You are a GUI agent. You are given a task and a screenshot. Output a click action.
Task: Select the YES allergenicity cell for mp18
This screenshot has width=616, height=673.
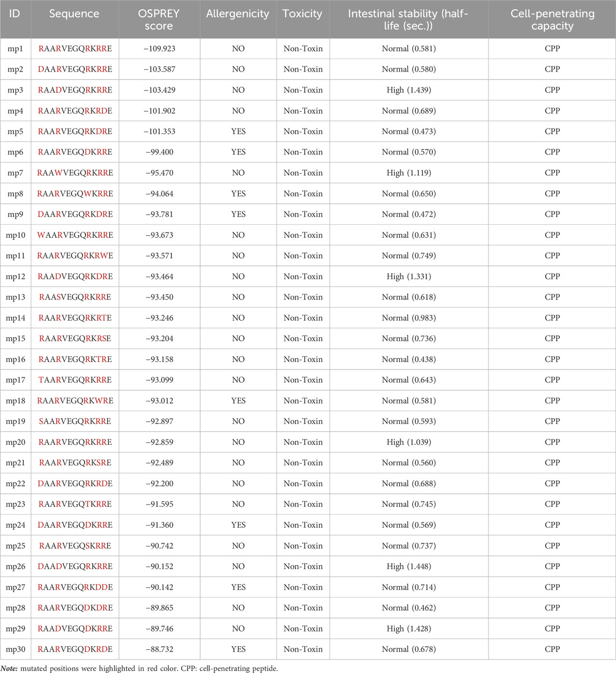pos(238,401)
